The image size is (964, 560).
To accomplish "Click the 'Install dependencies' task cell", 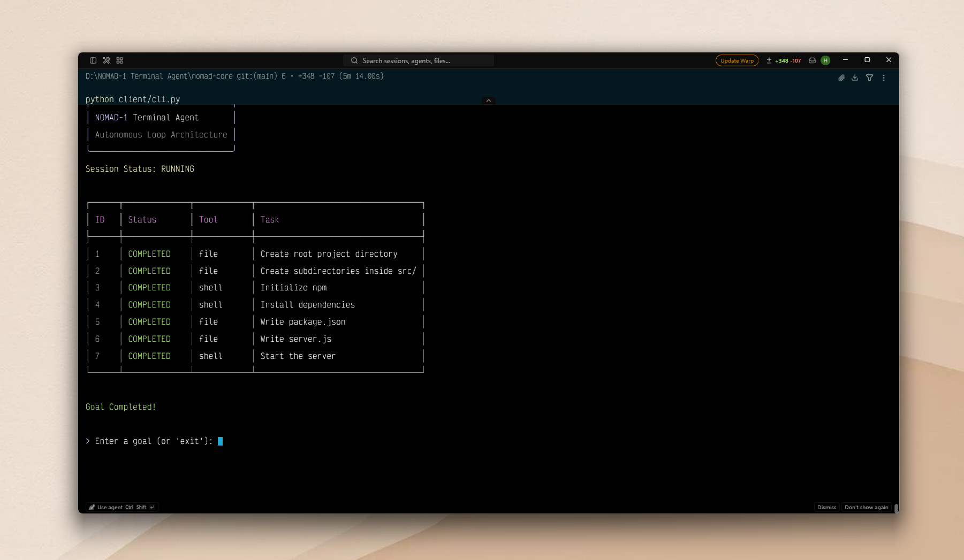I will (308, 305).
